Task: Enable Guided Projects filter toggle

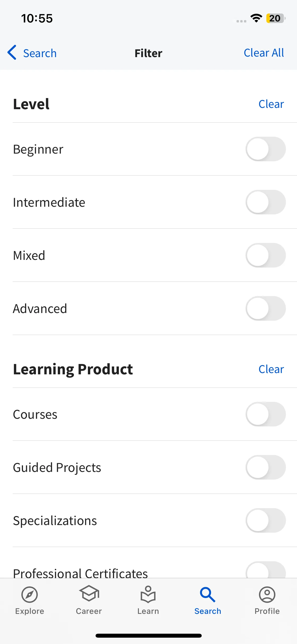Action: pos(266,467)
